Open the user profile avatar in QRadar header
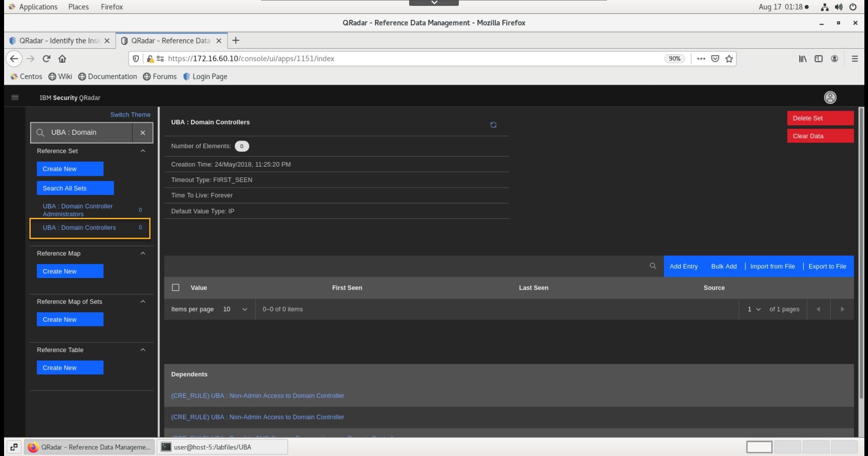Screen dimensions: 868x456 click(x=830, y=98)
